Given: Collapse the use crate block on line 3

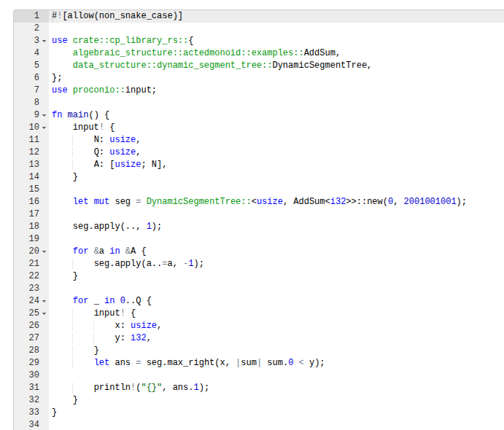Looking at the screenshot, I should pos(44,41).
